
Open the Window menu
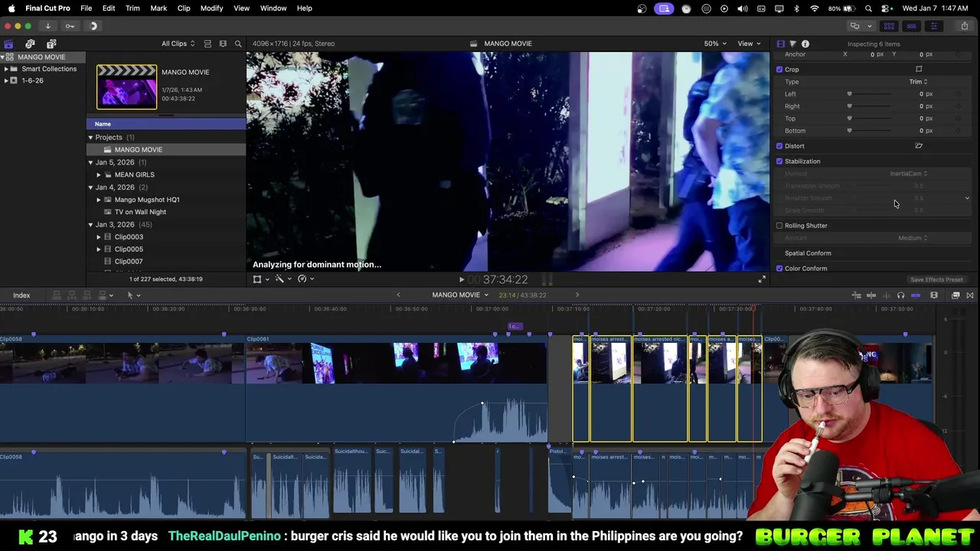click(x=273, y=8)
